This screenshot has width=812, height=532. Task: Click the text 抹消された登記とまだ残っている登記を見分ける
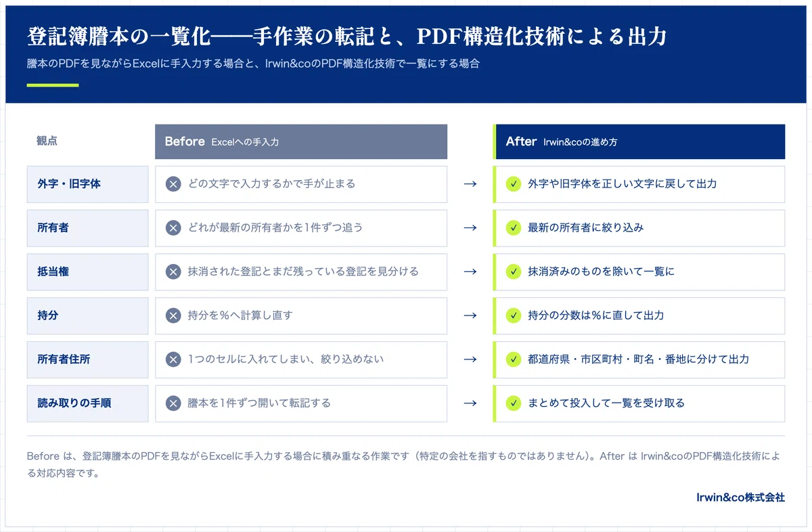coord(303,272)
